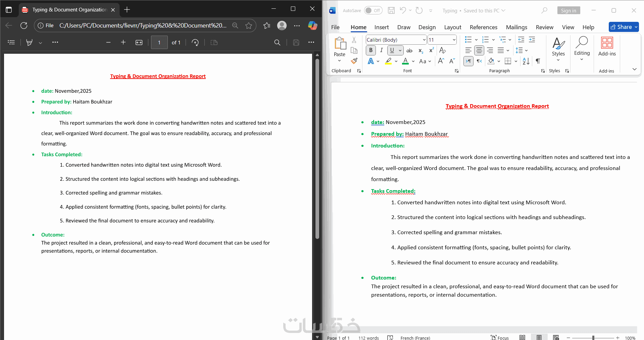The height and width of the screenshot is (340, 644).
Task: Toggle AutoSave switch in Word
Action: (x=373, y=10)
